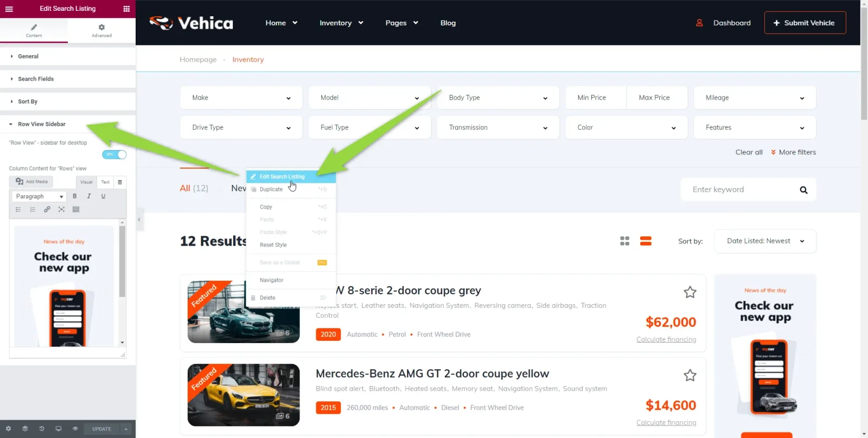Open the fullscreen editor mode icon

[x=61, y=209]
